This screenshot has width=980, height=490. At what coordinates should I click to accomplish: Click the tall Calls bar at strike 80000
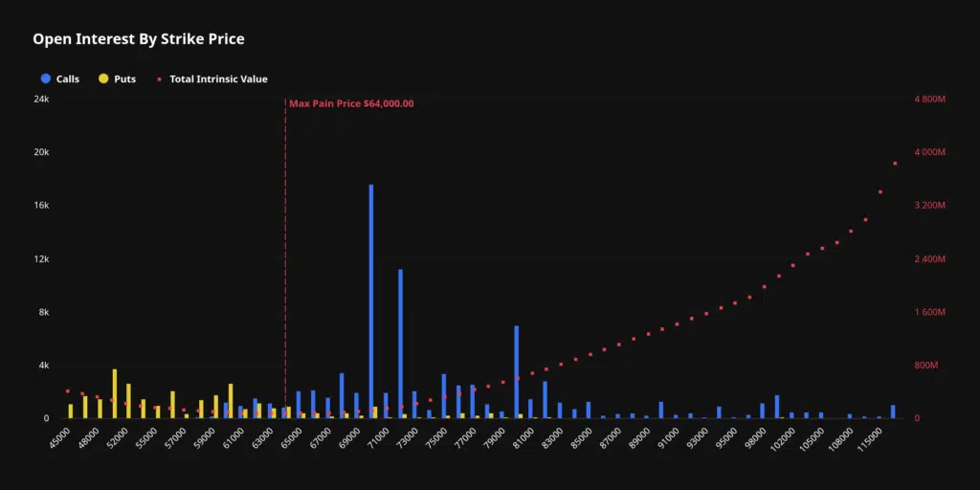tap(517, 372)
